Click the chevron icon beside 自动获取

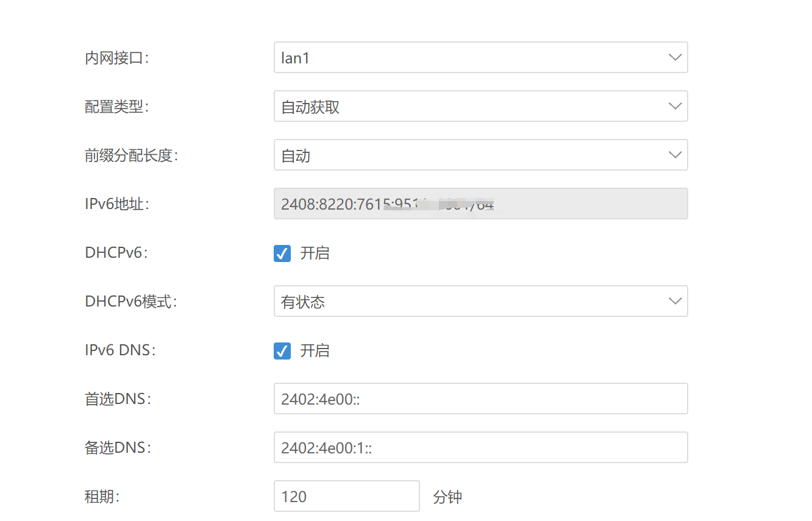point(675,105)
